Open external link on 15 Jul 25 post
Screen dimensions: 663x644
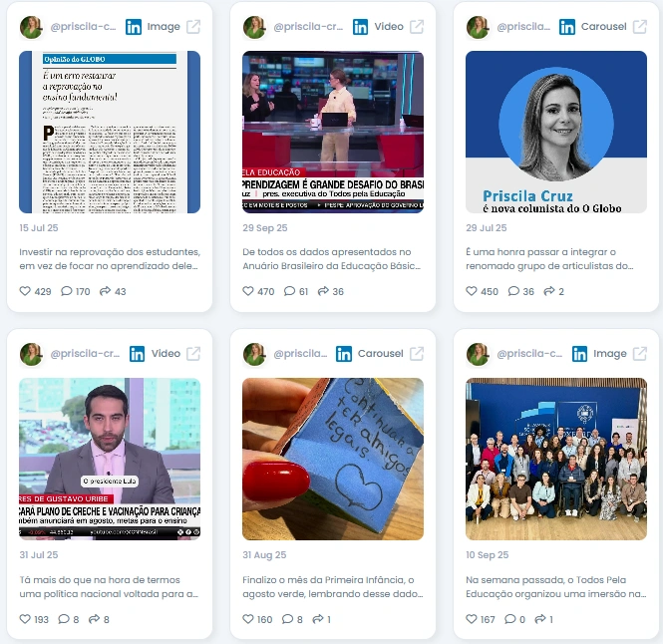(x=193, y=27)
